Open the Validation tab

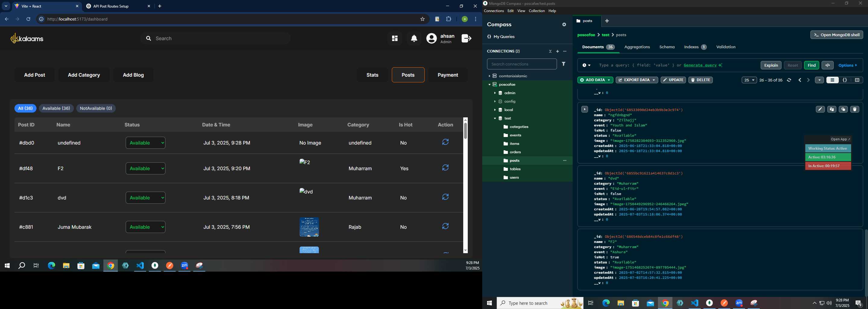click(x=726, y=47)
